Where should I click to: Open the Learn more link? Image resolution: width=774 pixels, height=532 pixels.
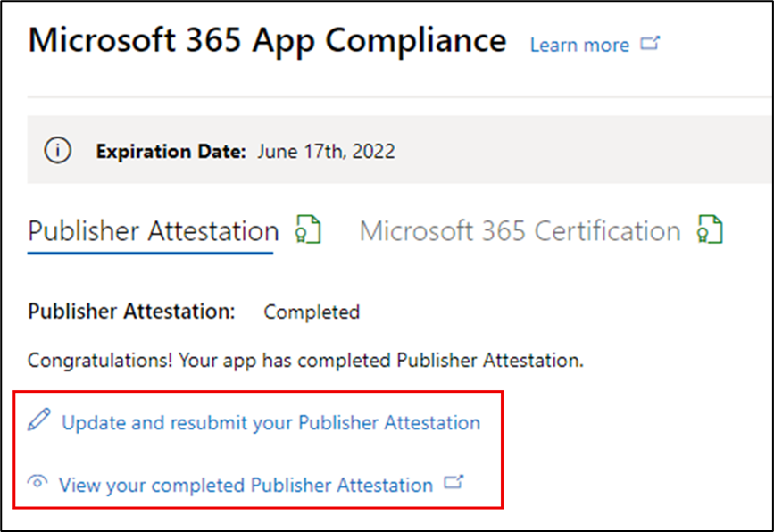[x=578, y=45]
